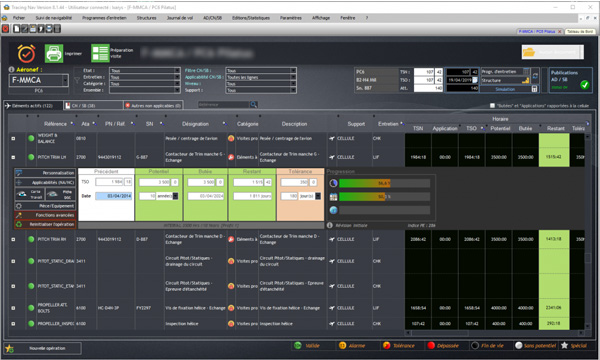This screenshot has width=600, height=360.
Task: Open the Ensemble filter dropdown
Action: click(x=177, y=90)
